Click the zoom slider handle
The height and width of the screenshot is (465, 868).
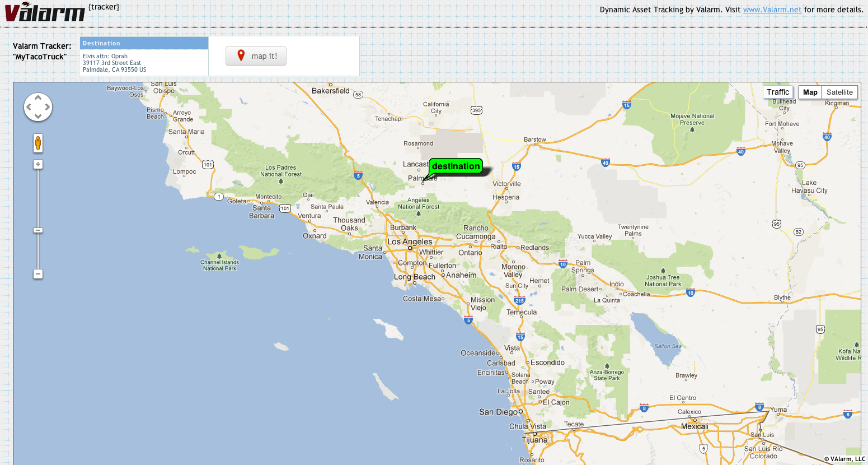click(x=38, y=230)
